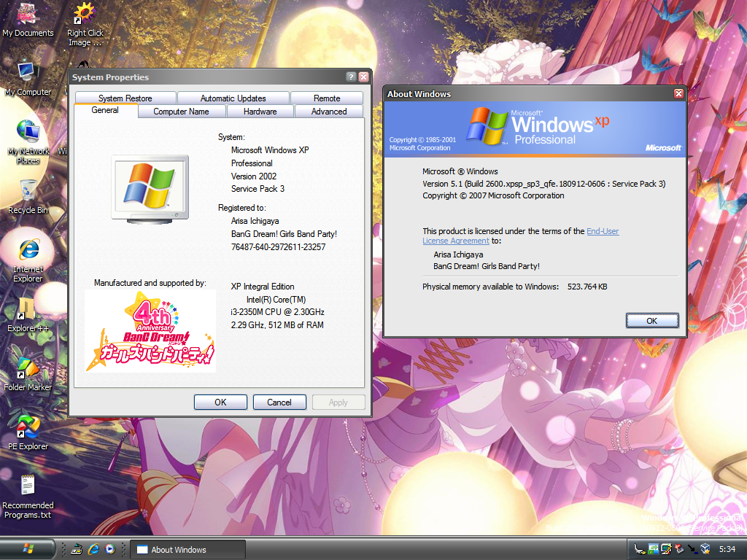The height and width of the screenshot is (560, 747).
Task: Select the General tab
Action: coord(105,110)
